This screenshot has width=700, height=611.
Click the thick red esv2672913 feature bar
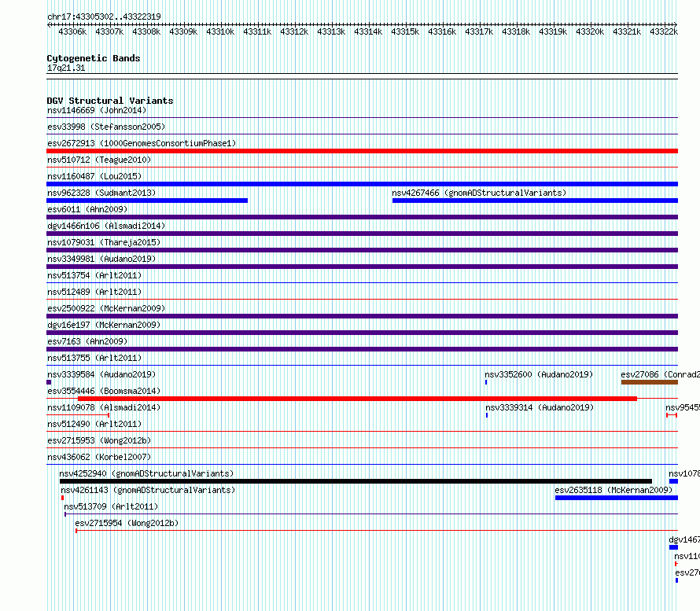(x=362, y=151)
